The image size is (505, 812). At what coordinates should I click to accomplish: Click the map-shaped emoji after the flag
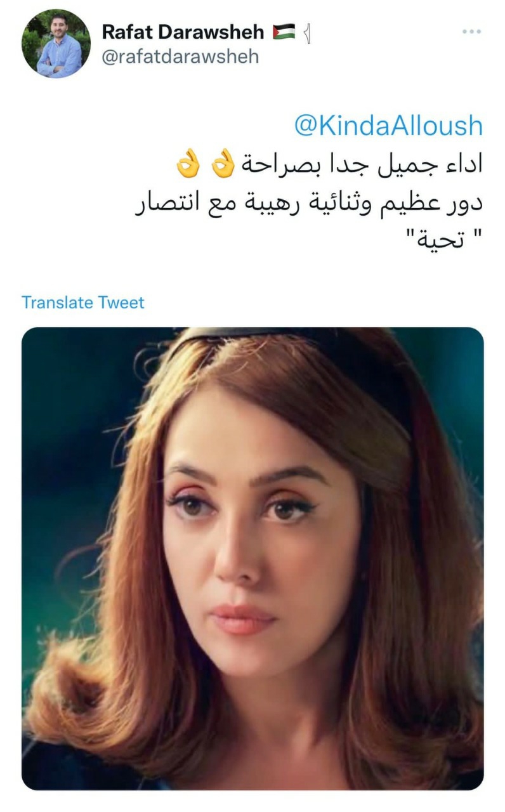tap(307, 32)
